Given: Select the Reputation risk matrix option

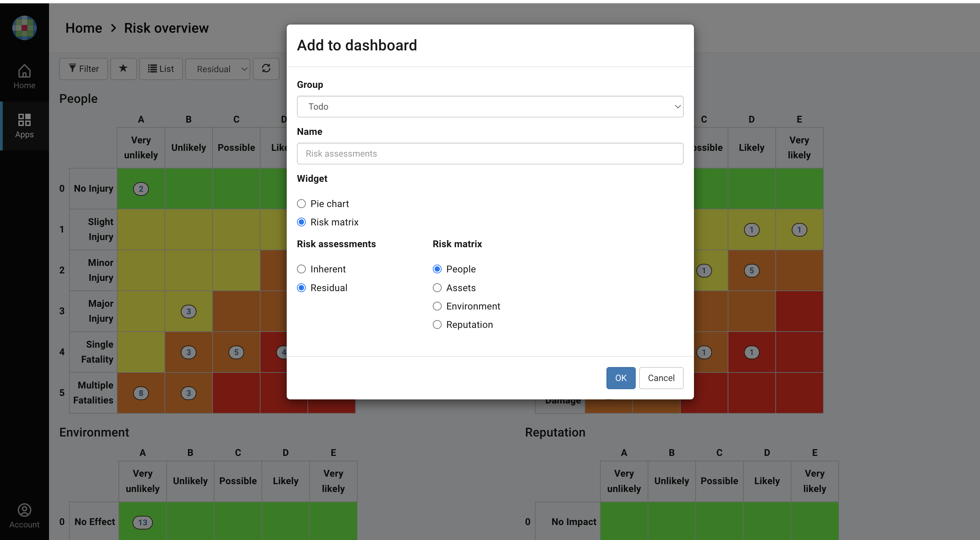Looking at the screenshot, I should click(x=437, y=324).
